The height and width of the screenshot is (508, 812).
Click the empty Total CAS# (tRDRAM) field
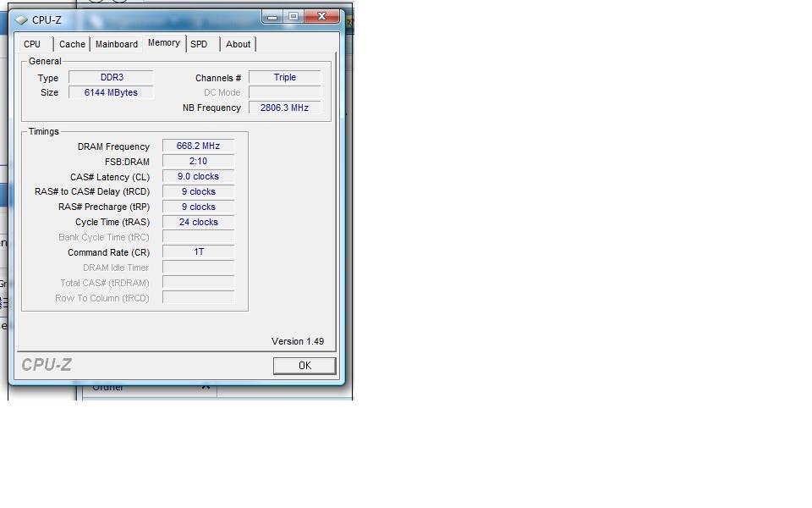pos(198,283)
